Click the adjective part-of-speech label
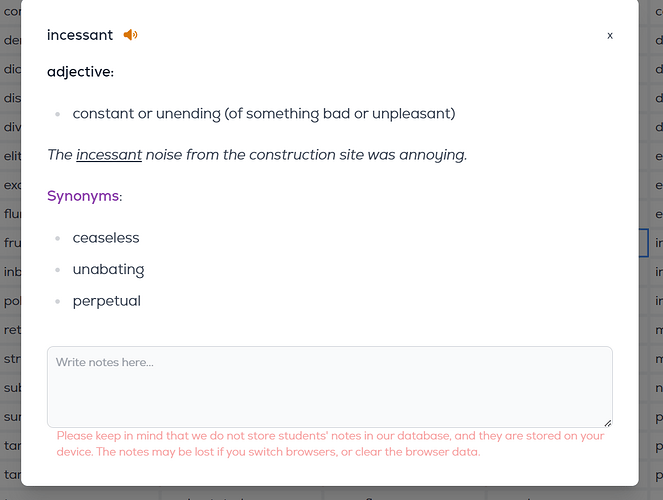Screen dimensions: 663x500 click(x=80, y=72)
